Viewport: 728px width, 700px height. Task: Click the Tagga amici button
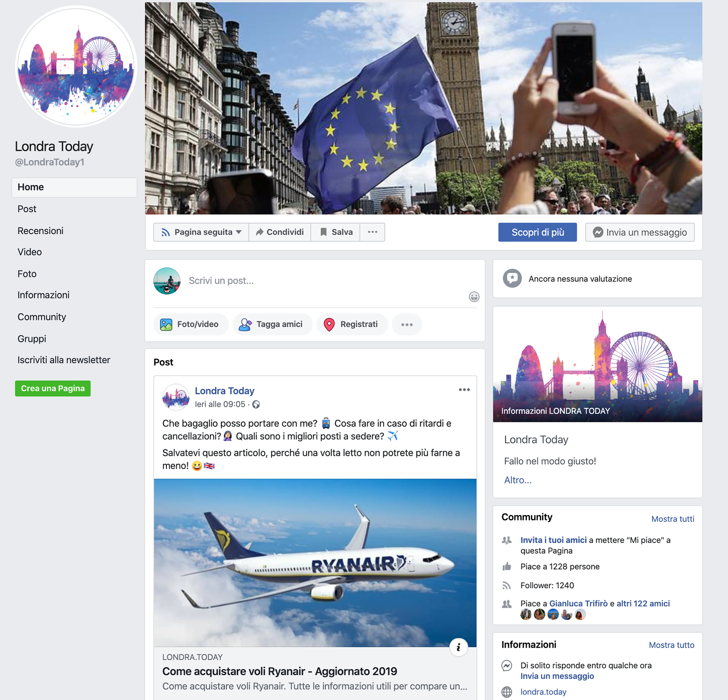tap(272, 324)
